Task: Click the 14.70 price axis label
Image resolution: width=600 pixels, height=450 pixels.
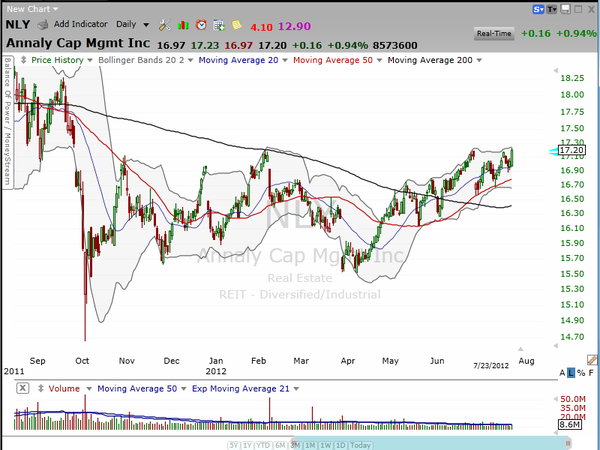Action: click(572, 337)
